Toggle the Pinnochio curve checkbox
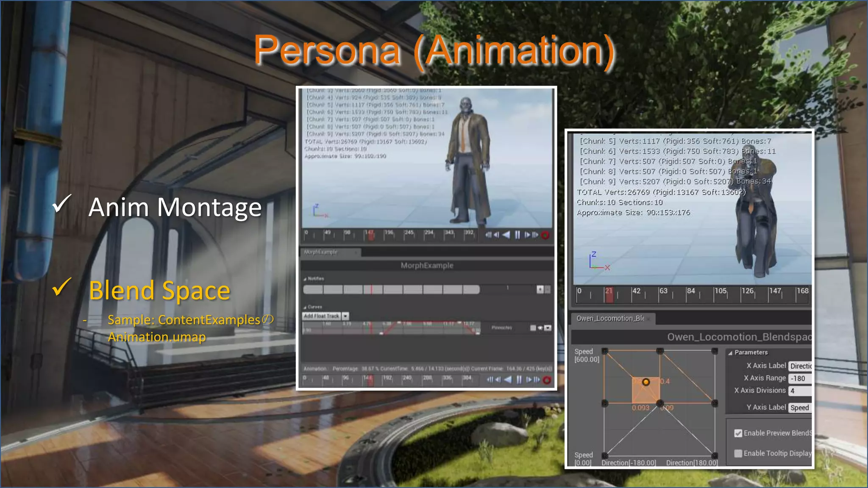The height and width of the screenshot is (488, 868). click(x=533, y=328)
